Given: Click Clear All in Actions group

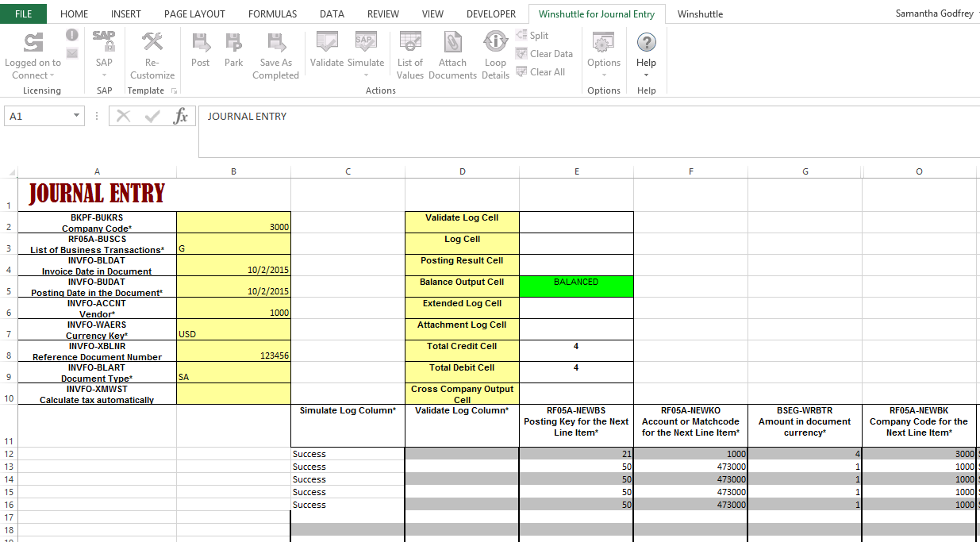Looking at the screenshot, I should (540, 72).
